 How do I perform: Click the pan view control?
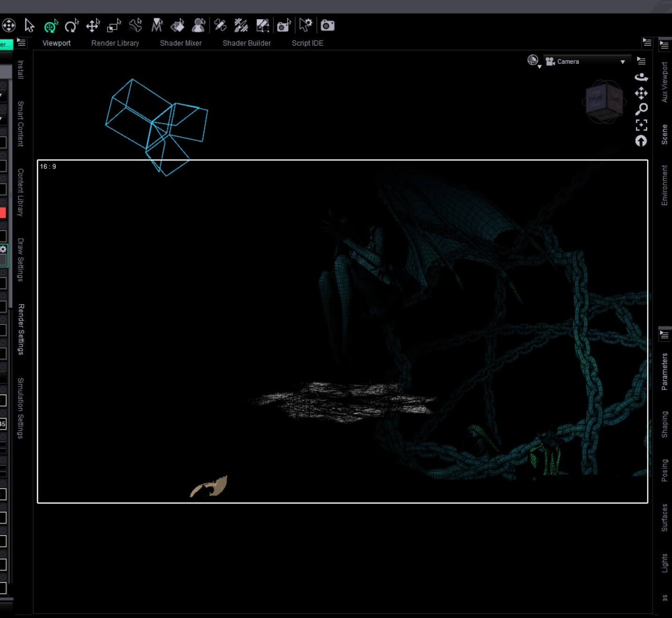pyautogui.click(x=641, y=93)
